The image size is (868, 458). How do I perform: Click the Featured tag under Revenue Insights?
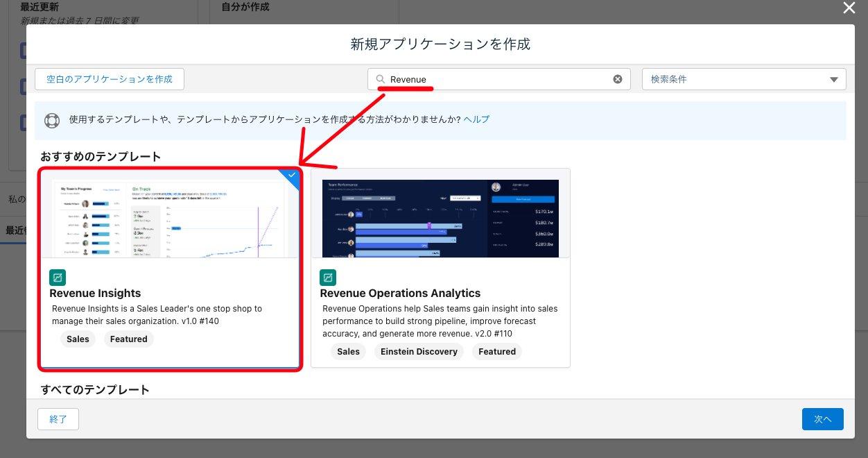tap(129, 339)
